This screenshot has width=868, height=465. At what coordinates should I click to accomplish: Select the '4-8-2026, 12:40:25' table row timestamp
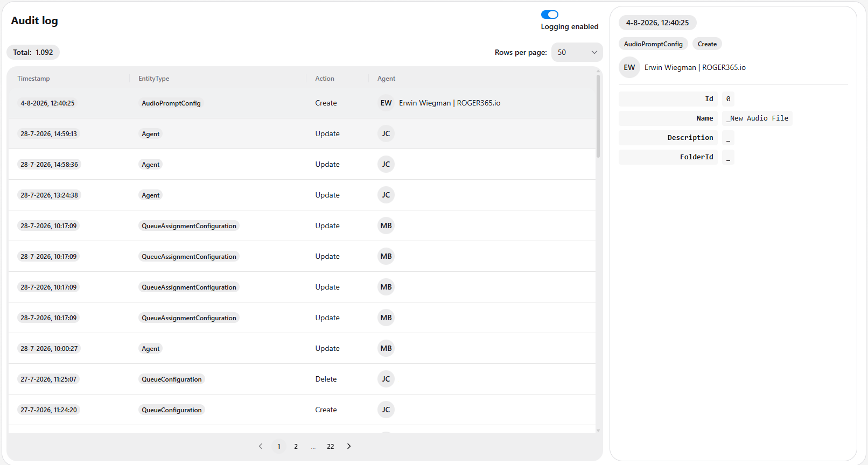[47, 103]
